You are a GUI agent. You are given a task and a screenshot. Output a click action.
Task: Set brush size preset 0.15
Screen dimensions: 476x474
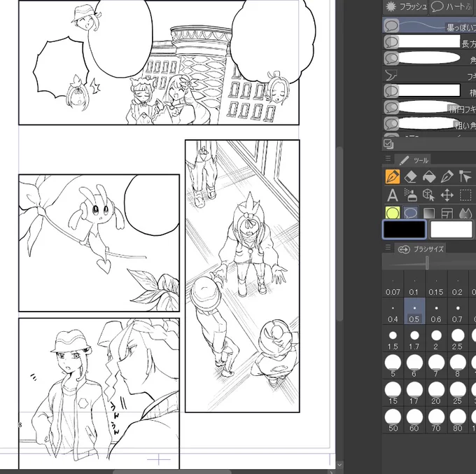436,284
